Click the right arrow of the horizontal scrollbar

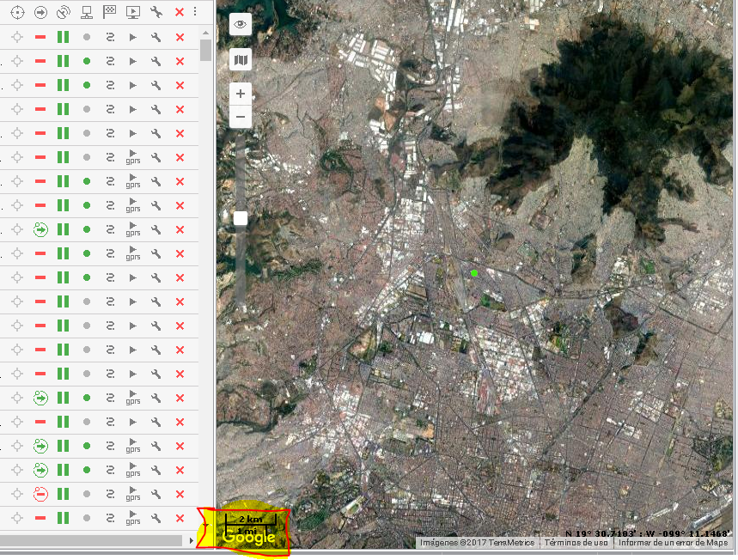coord(191,541)
